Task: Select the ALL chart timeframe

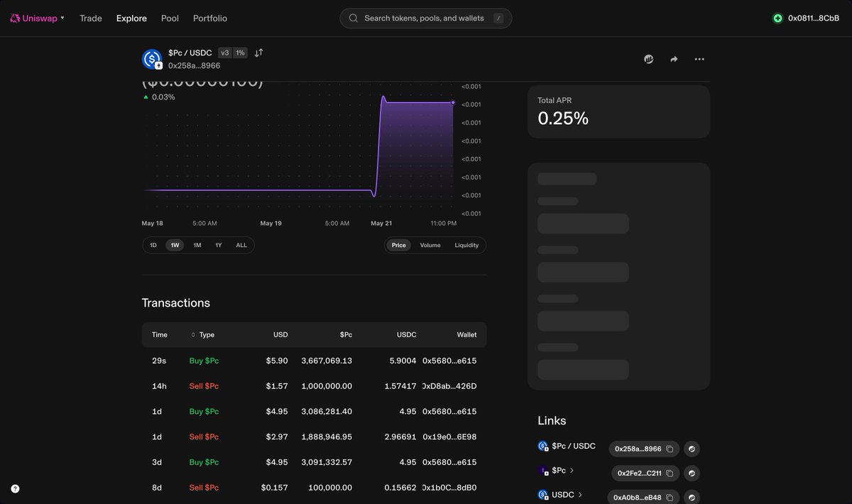Action: (241, 245)
